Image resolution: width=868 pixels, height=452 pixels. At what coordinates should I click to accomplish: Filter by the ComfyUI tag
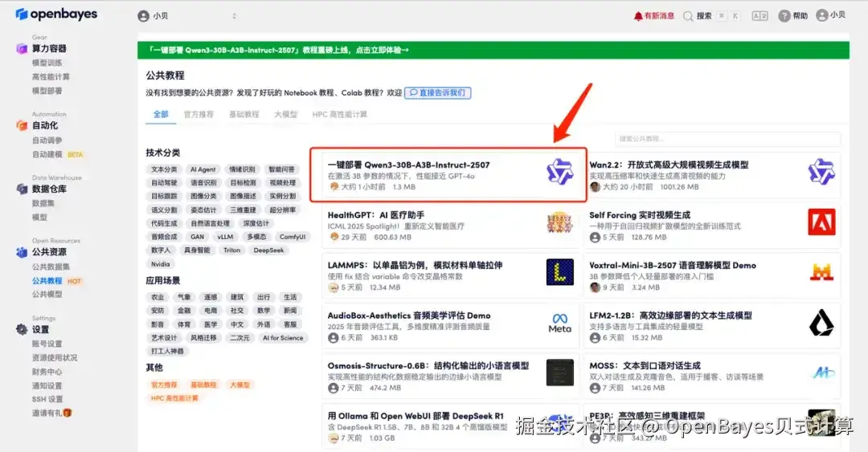click(293, 237)
